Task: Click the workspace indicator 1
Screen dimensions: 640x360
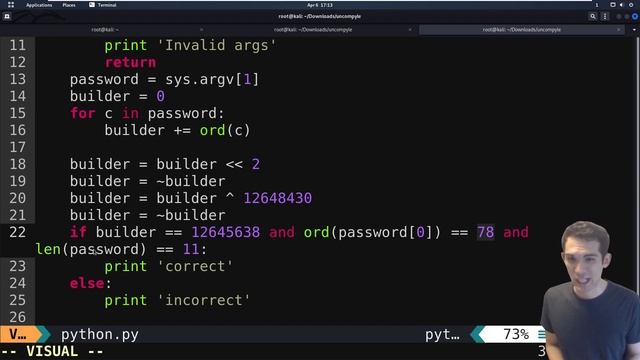Action: pyautogui.click(x=597, y=5)
